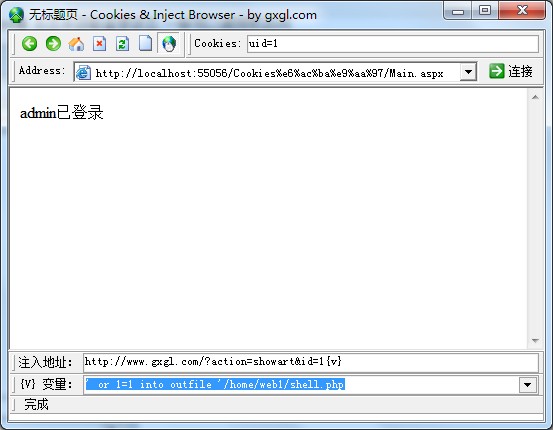Click the '完成' status bar text
Viewport: 553px width, 430px height.
[36, 404]
